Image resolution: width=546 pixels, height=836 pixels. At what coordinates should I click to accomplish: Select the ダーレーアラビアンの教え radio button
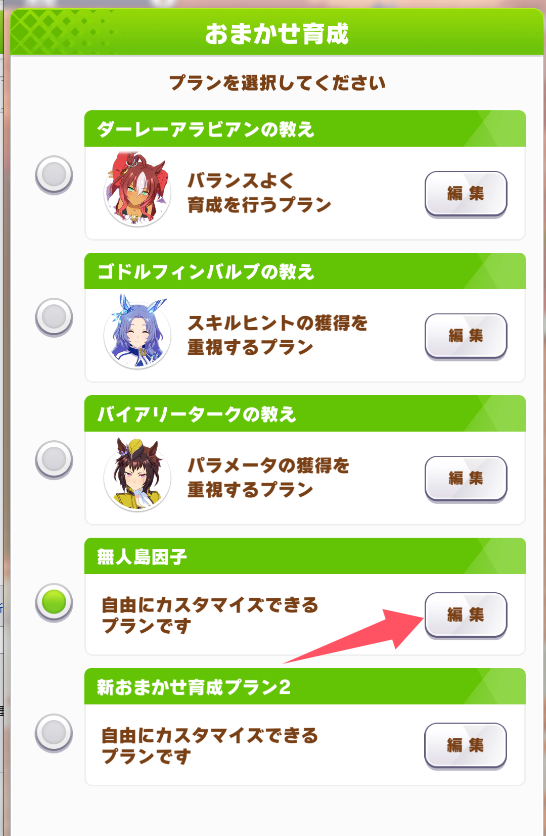[54, 174]
